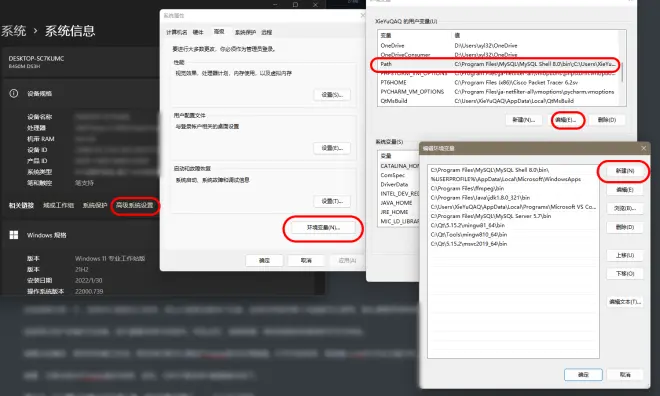Click 下移(O) to move entry down
Image resolution: width=660 pixels, height=396 pixels.
click(625, 274)
